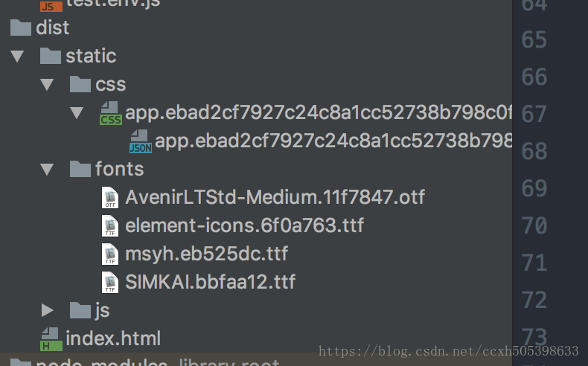
Task: Click the OTF icon beside AvenirLTStd-Medium
Action: pyautogui.click(x=110, y=197)
